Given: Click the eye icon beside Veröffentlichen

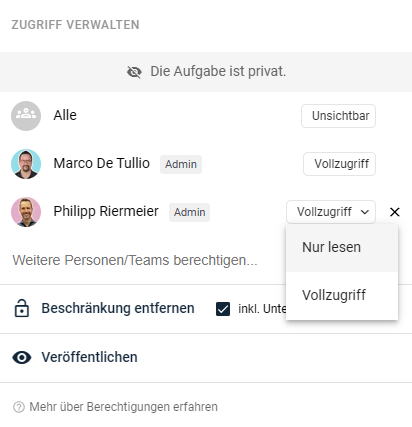Looking at the screenshot, I should 22,357.
